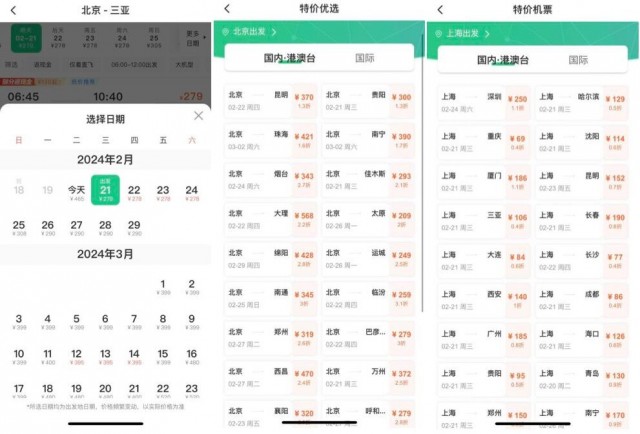Switch to the 国际 tab on the 特价优选 page
Image resolution: width=640 pixels, height=434 pixels.
[x=364, y=58]
